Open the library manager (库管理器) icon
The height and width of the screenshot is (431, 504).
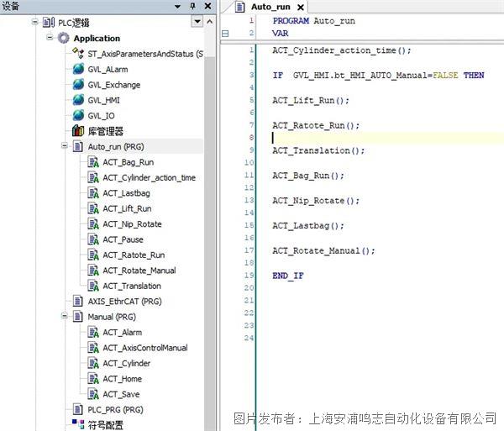78,131
